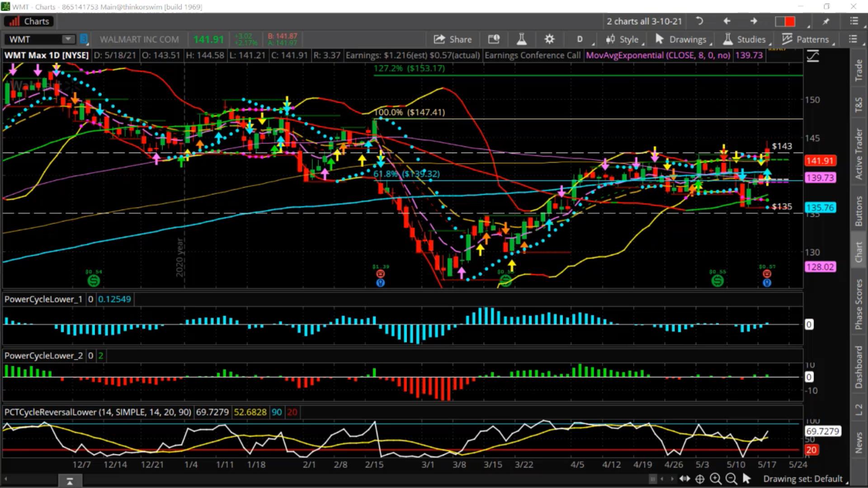Expand the symbol selector dropdown arrow
This screenshot has height=488, width=868.
point(68,39)
